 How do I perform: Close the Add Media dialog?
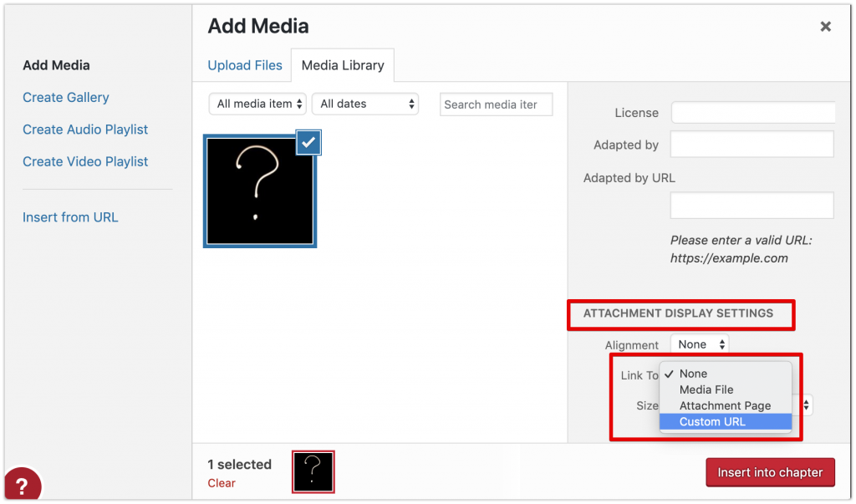tap(825, 26)
